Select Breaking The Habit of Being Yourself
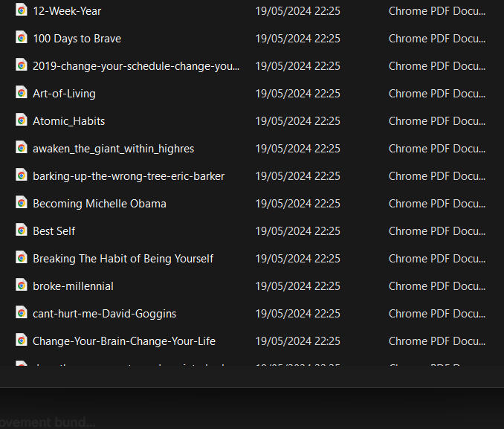The height and width of the screenshot is (429, 504). (x=123, y=259)
